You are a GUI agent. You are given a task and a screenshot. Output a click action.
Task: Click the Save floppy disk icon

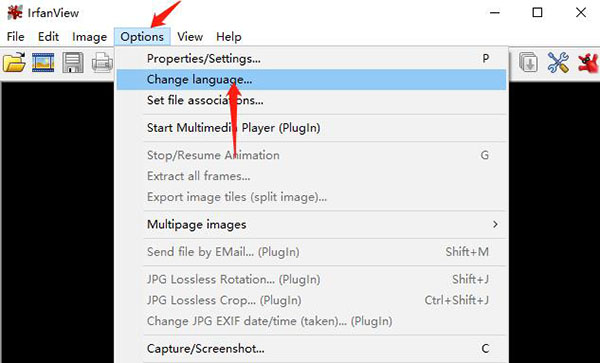[73, 62]
